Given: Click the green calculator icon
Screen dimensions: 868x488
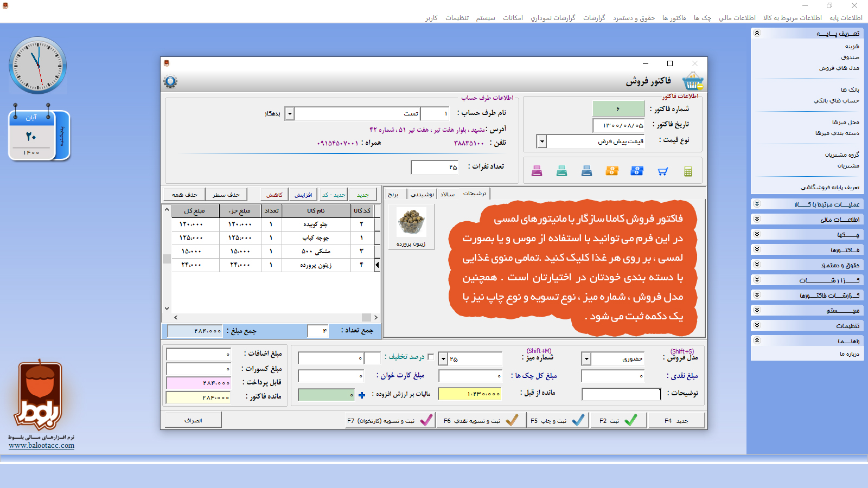Looking at the screenshot, I should click(688, 171).
